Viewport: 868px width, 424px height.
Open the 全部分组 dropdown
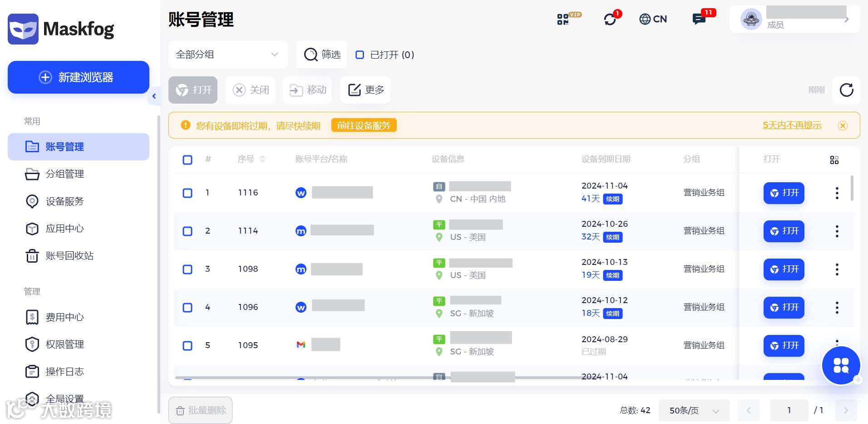point(228,55)
